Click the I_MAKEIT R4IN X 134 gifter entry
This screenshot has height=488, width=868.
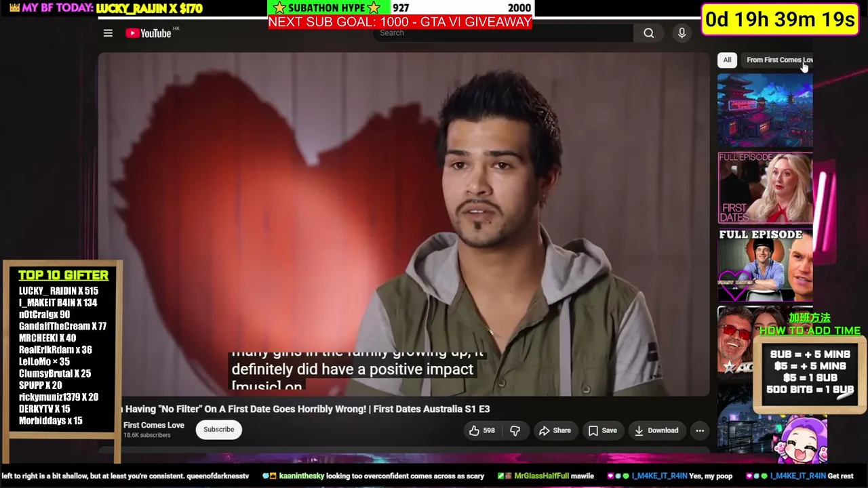click(58, 303)
